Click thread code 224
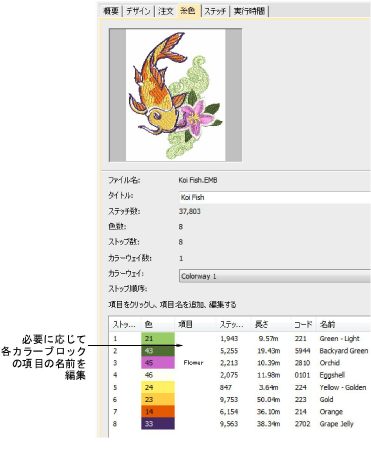This screenshot has width=371, height=452. [300, 387]
